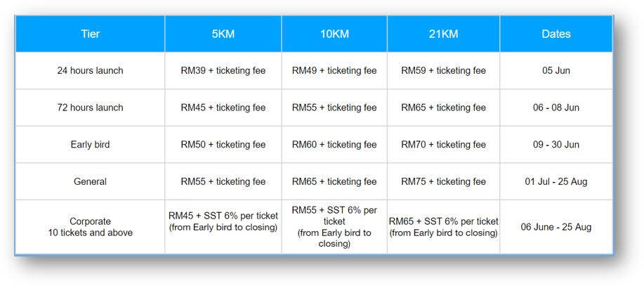This screenshot has width=644, height=286.
Task: Click the RM59 + ticketing fee cell
Action: [x=444, y=71]
